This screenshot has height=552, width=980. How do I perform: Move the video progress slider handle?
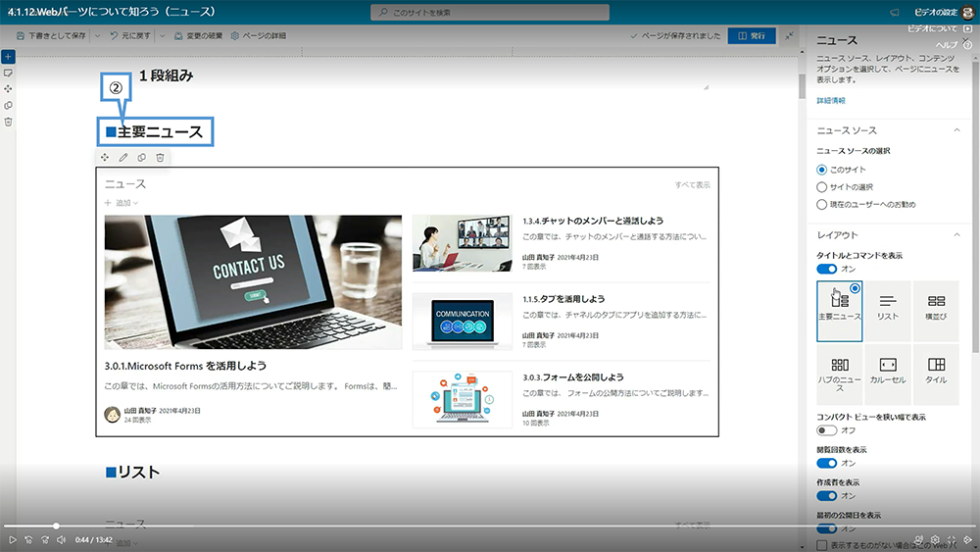pyautogui.click(x=56, y=526)
